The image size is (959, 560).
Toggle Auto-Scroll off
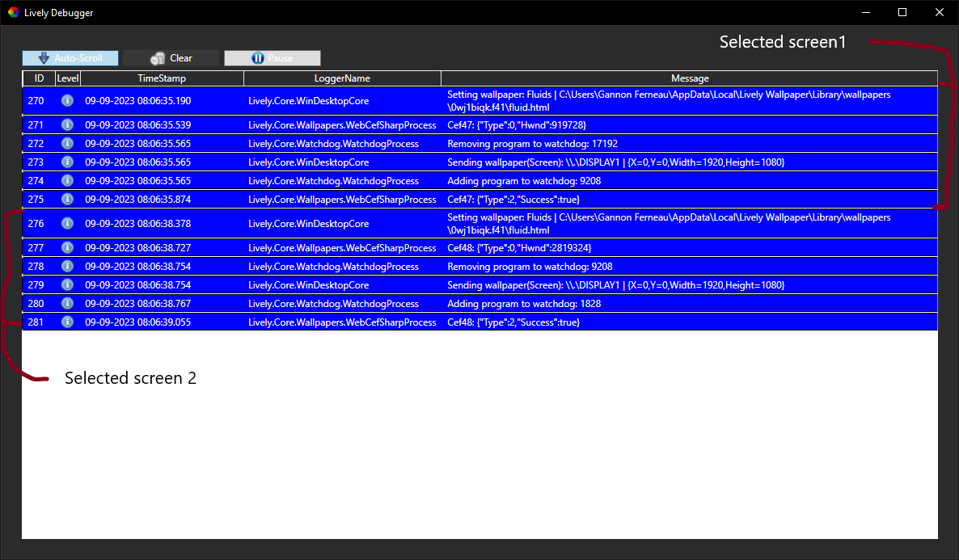coord(70,57)
